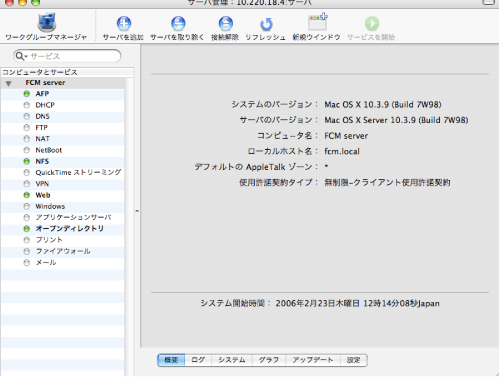Switch to the ログ tab

pyautogui.click(x=198, y=360)
